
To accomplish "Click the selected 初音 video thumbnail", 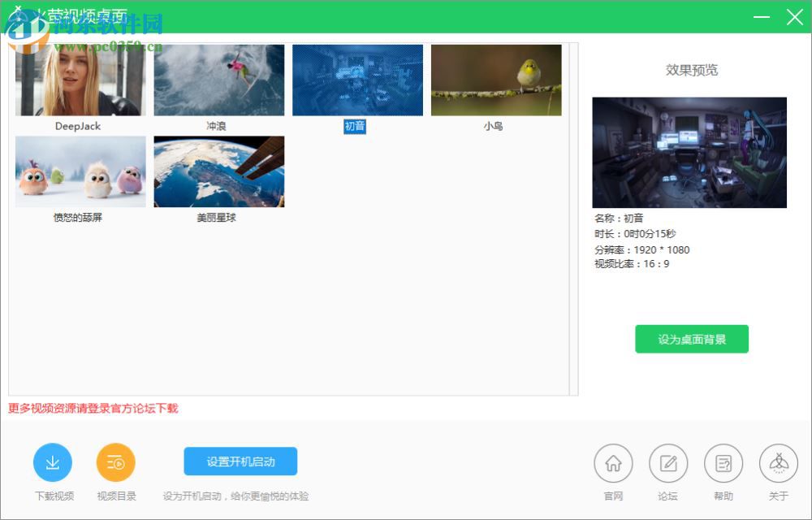I will [357, 79].
